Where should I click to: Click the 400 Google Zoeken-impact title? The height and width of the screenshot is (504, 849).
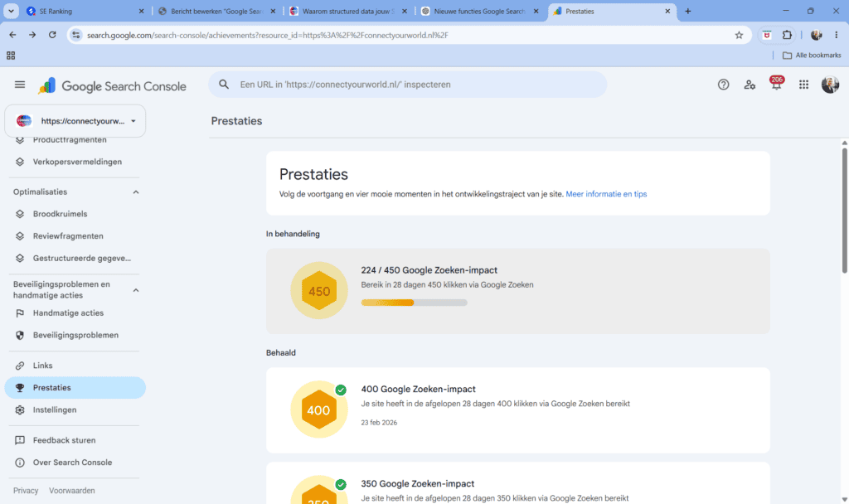(418, 390)
